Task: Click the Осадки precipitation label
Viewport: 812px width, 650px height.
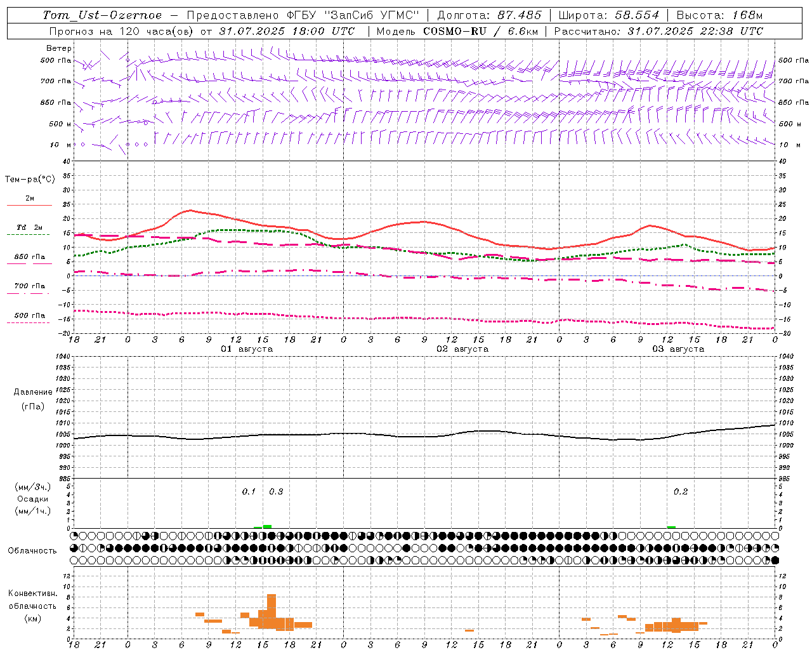Action: pyautogui.click(x=33, y=499)
